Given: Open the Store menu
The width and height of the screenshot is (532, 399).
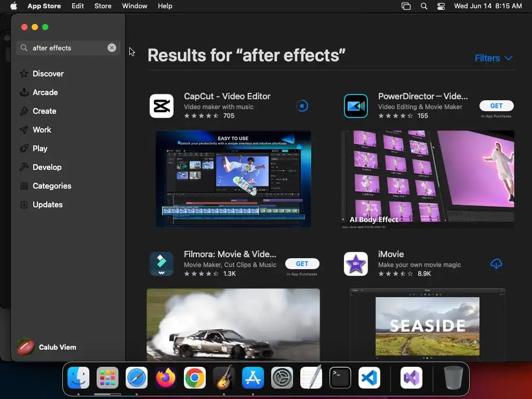Looking at the screenshot, I should tap(103, 6).
